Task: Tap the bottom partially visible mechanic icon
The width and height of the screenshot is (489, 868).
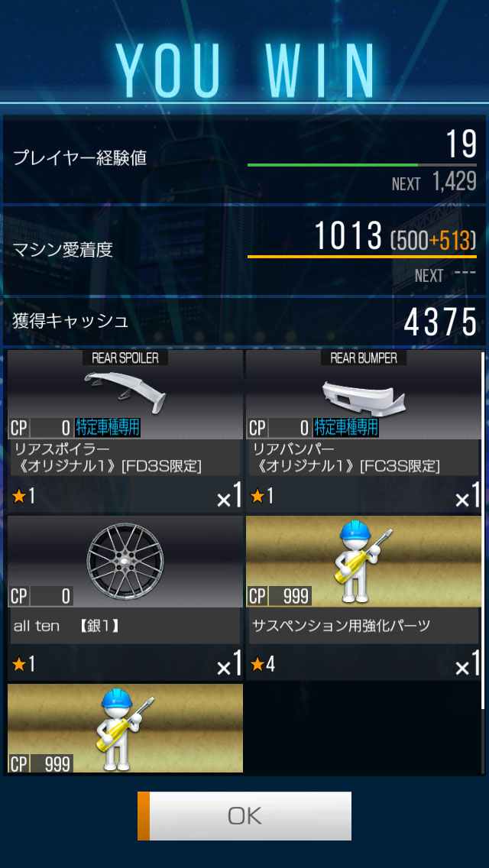Action: point(125,730)
